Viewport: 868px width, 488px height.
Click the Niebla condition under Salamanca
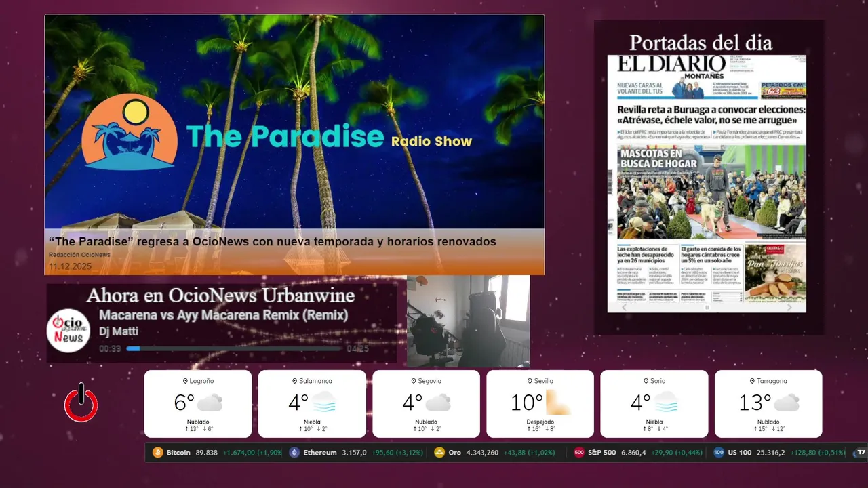click(x=312, y=422)
